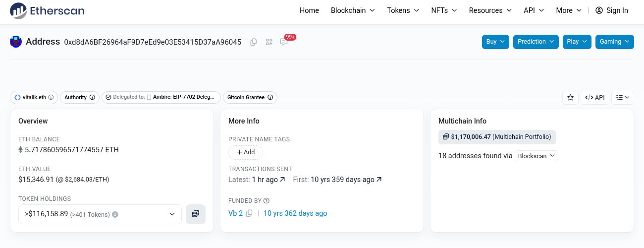
Task: Click the Authority label
Action: point(75,98)
